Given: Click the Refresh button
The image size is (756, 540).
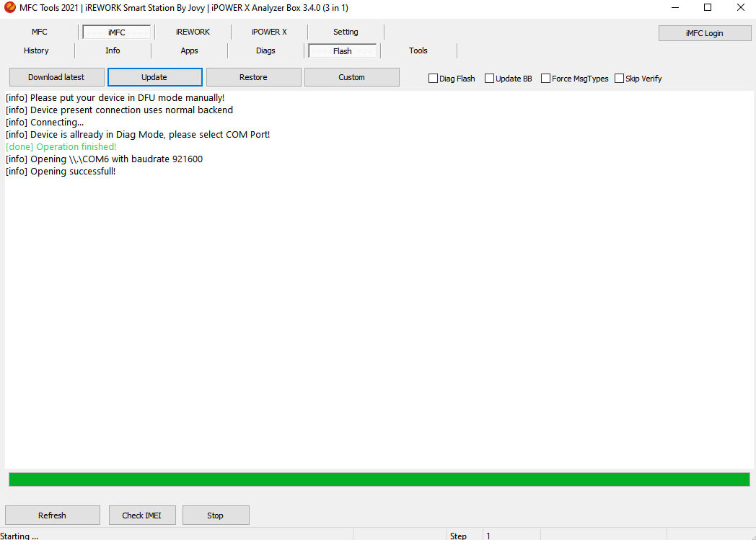Looking at the screenshot, I should (52, 515).
